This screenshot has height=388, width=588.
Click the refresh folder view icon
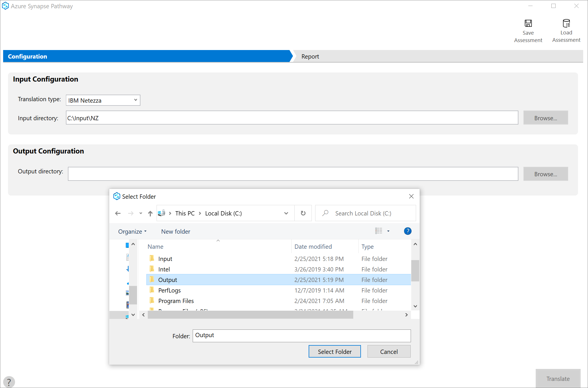(303, 213)
